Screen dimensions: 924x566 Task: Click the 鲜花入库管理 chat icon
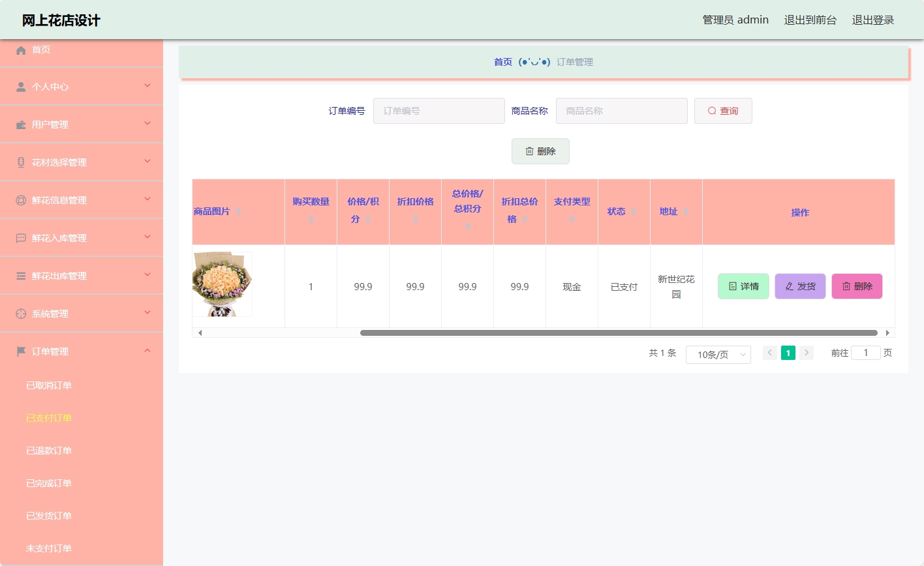20,237
